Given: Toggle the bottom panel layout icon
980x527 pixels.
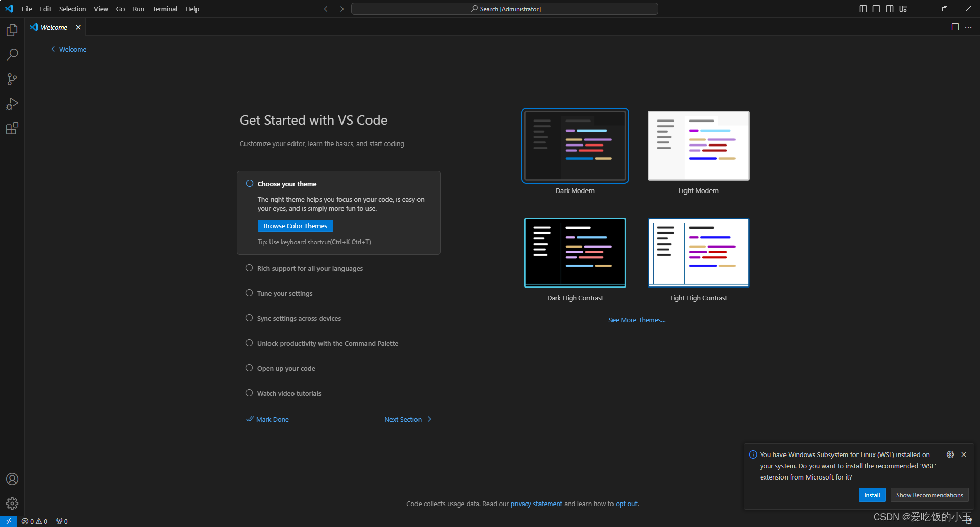Looking at the screenshot, I should (x=876, y=9).
